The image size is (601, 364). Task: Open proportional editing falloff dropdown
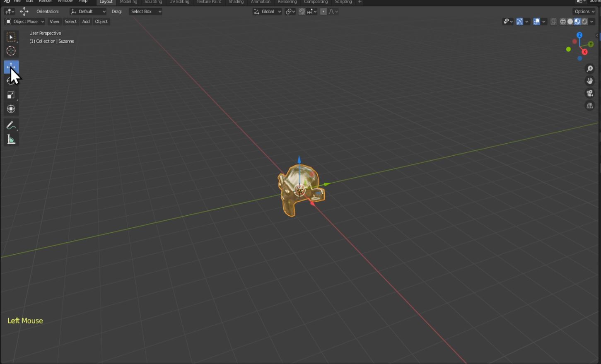[333, 12]
